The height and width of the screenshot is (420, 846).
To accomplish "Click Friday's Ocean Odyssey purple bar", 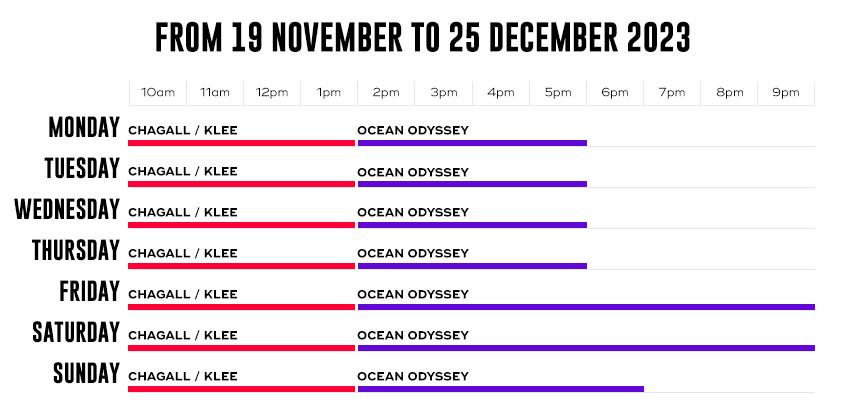I will click(x=586, y=307).
